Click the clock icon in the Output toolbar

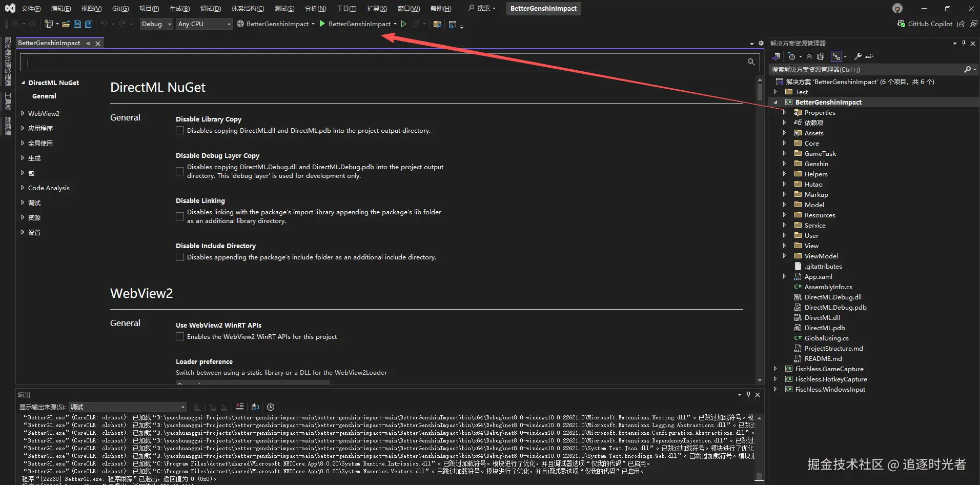(x=271, y=407)
